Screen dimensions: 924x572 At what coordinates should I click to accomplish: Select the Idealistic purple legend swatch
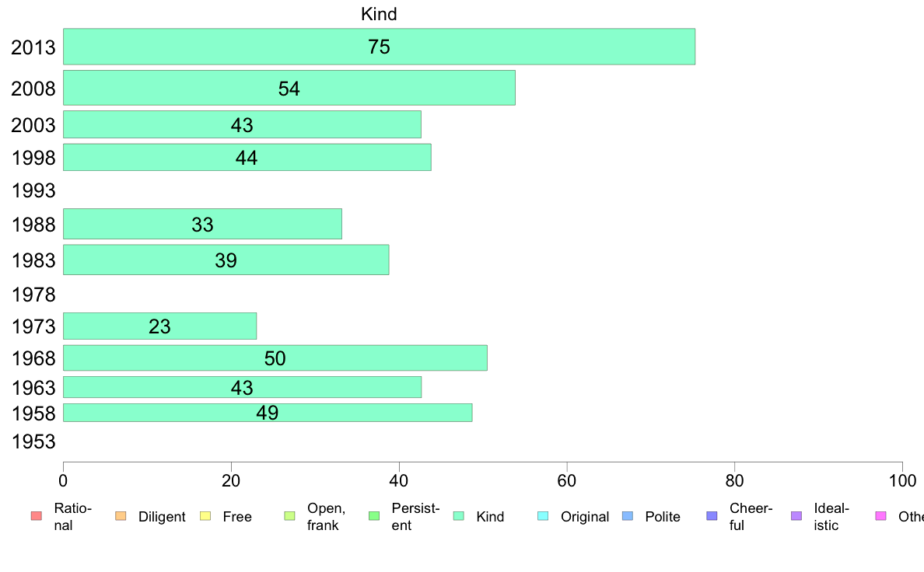(796, 516)
